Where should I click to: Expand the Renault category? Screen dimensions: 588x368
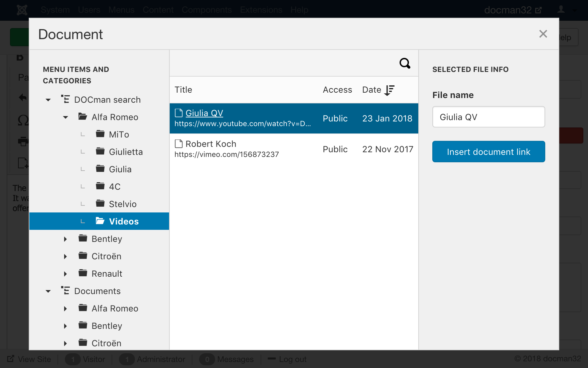coord(65,274)
